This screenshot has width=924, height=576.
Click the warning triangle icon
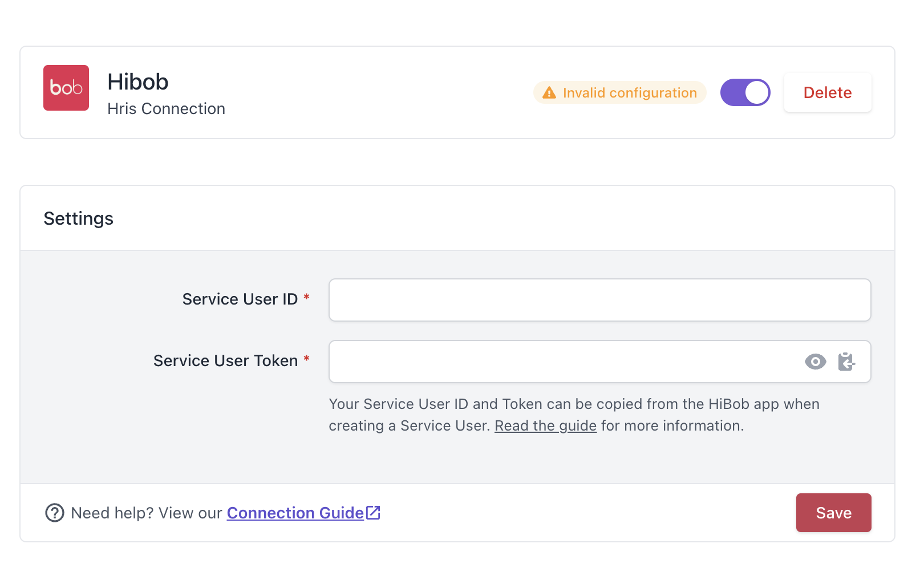click(x=549, y=92)
